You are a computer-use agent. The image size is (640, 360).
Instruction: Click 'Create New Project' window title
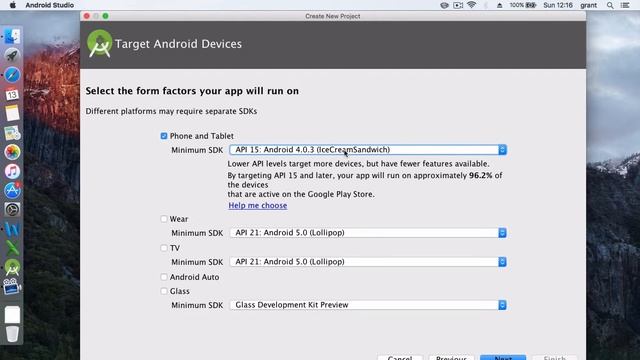[x=333, y=16]
